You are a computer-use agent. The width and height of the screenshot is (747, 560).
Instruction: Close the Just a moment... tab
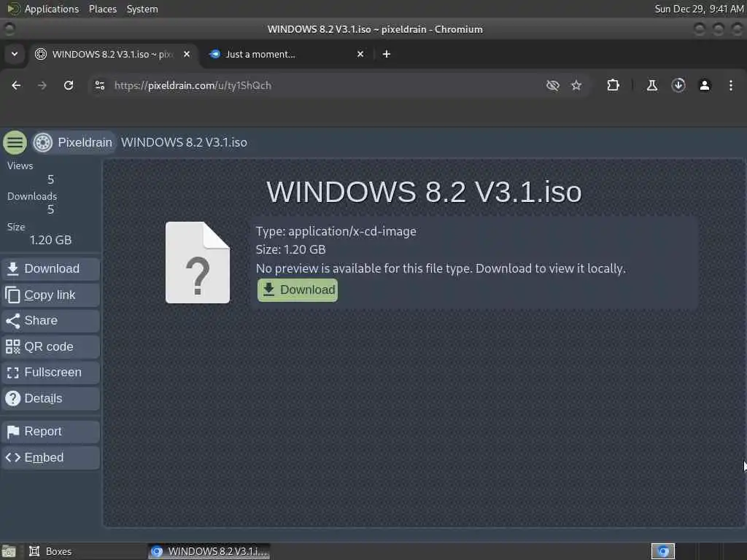[360, 54]
